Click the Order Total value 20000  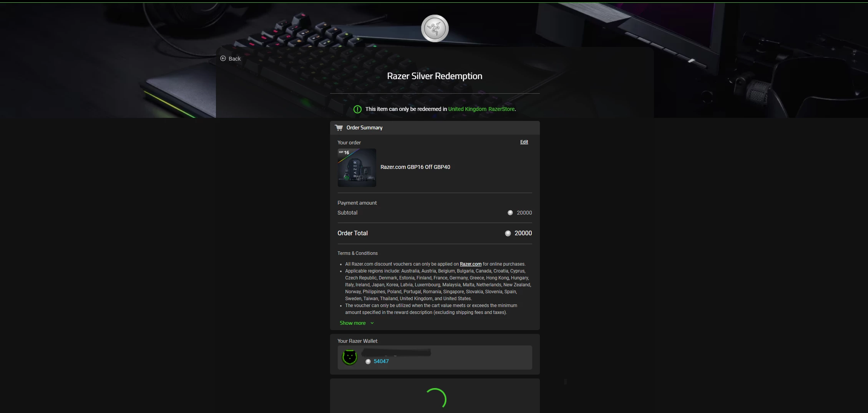pyautogui.click(x=523, y=233)
